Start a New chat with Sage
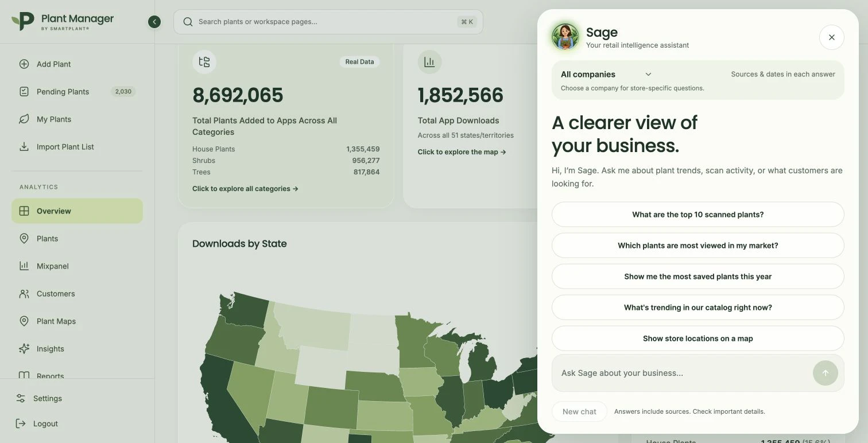This screenshot has height=443, width=868. click(x=579, y=411)
